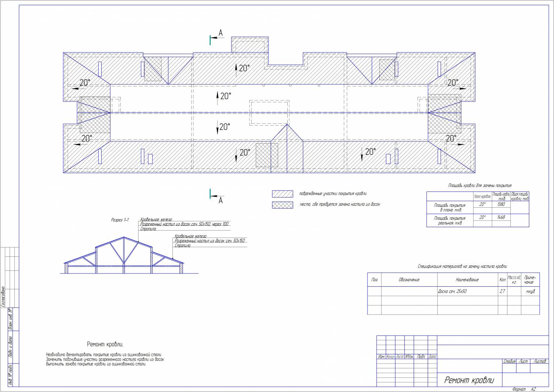Select the 'Стадия' title block cell
The height and width of the screenshot is (392, 554).
[509, 361]
